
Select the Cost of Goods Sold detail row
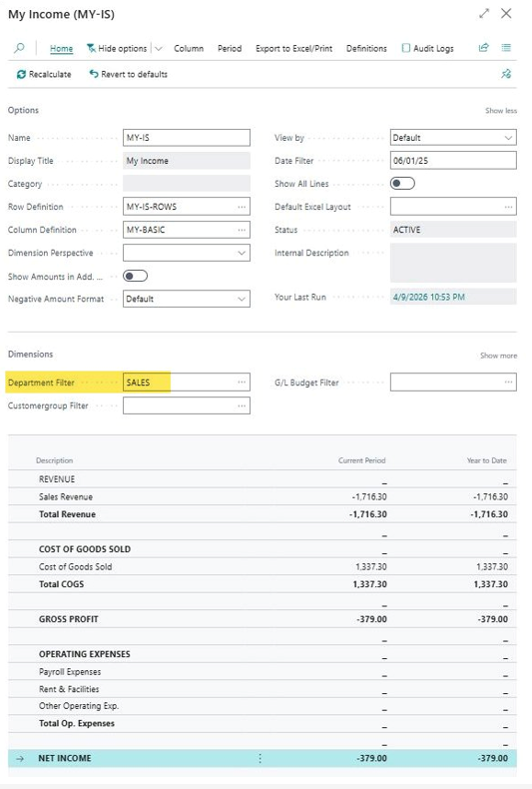263,566
